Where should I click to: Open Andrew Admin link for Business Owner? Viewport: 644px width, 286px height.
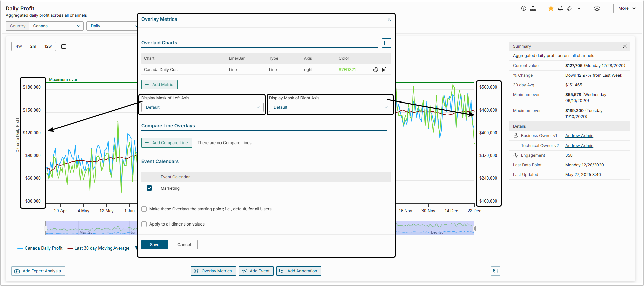coord(579,136)
